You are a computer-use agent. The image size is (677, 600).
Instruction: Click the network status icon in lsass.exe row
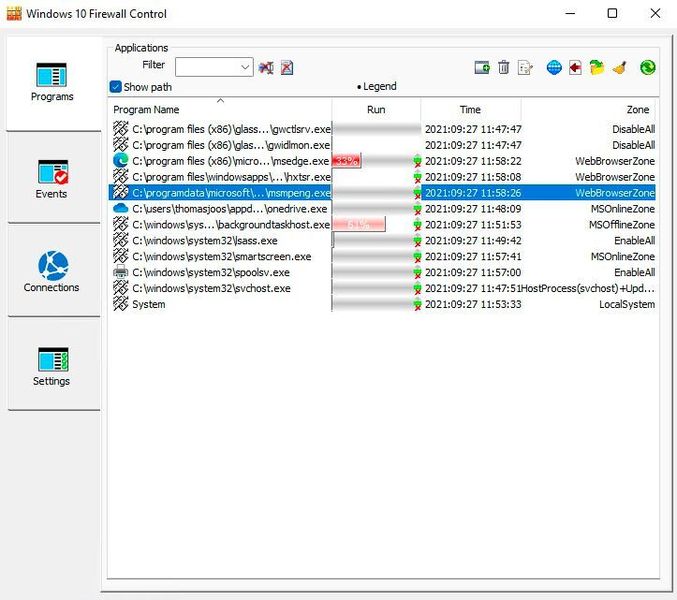[x=417, y=240]
